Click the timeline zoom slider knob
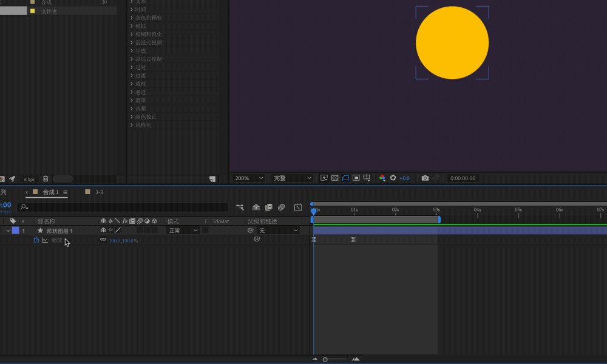This screenshot has height=364, width=607. click(325, 359)
